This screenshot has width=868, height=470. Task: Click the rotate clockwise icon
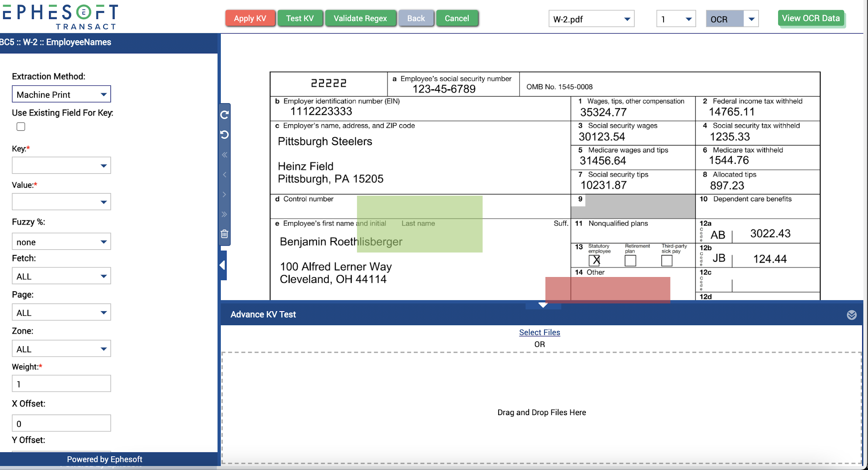pyautogui.click(x=225, y=115)
